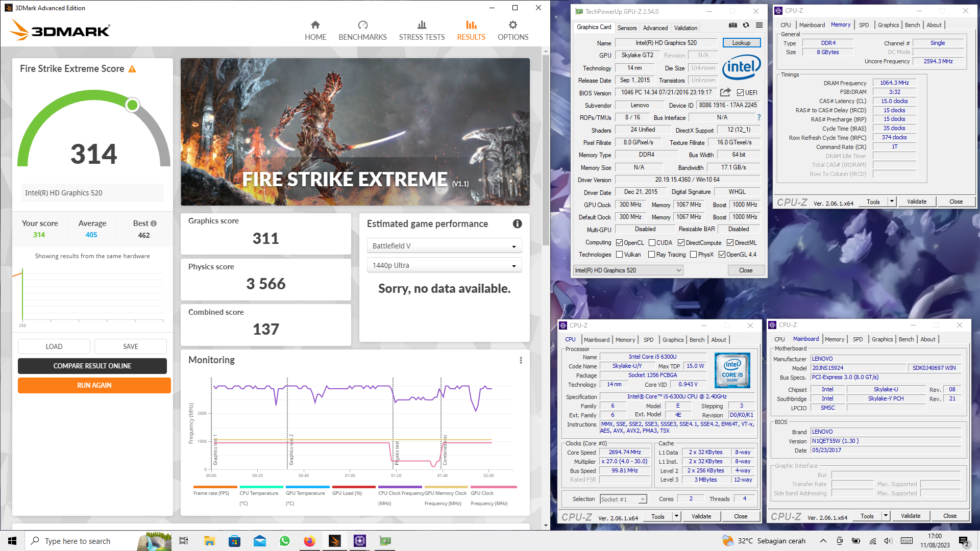Open Graphics tab in CPU-Z Mainboard window
The height and width of the screenshot is (551, 980).
click(x=882, y=339)
